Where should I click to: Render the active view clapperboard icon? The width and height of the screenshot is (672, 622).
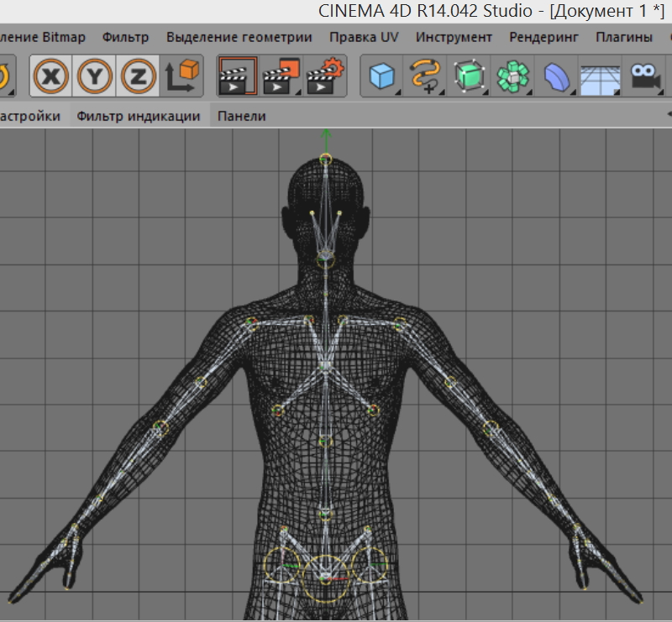238,76
